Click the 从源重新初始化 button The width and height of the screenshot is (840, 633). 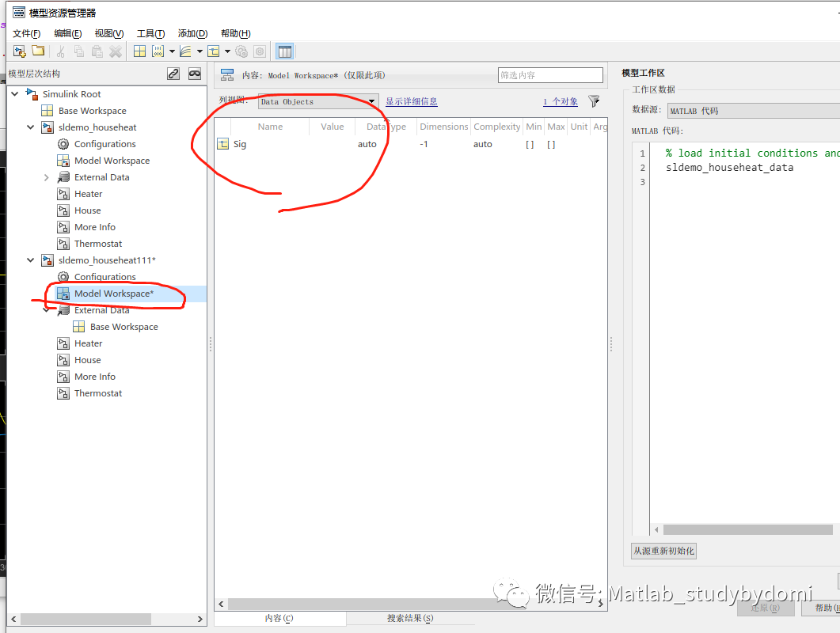(x=663, y=551)
